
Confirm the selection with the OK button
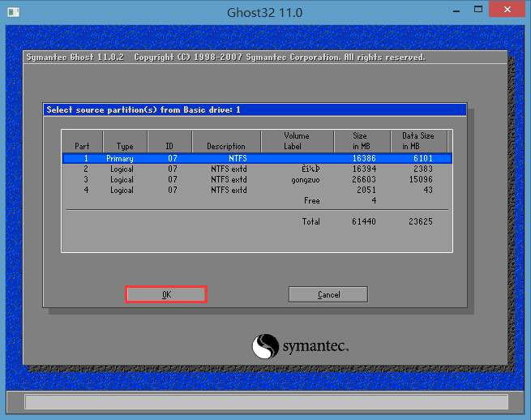tap(166, 294)
